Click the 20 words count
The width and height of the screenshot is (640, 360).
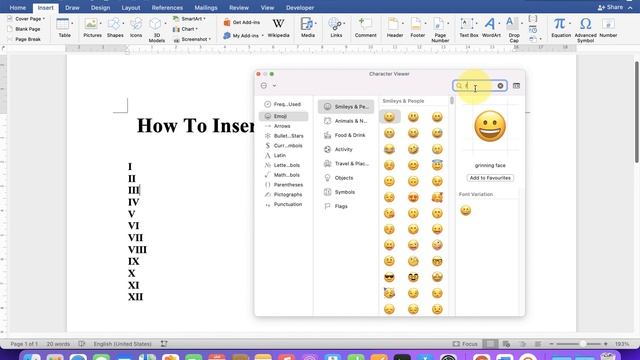coord(58,344)
